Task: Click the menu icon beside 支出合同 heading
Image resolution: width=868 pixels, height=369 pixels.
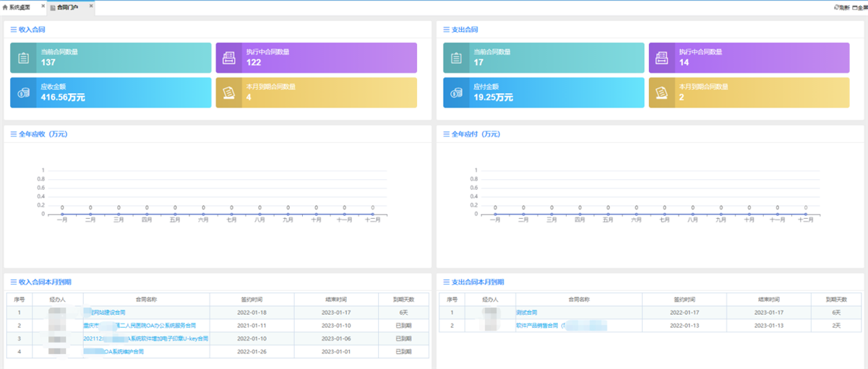Action: tap(447, 30)
